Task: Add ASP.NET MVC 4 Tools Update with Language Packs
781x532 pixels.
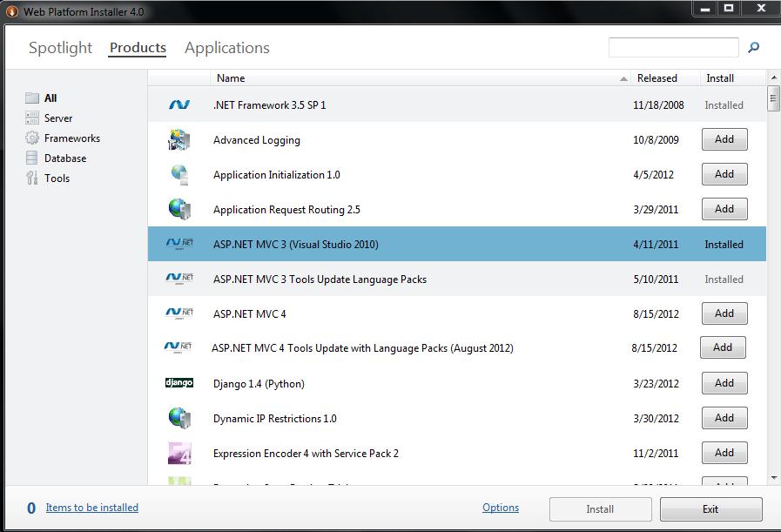Action: coord(723,347)
